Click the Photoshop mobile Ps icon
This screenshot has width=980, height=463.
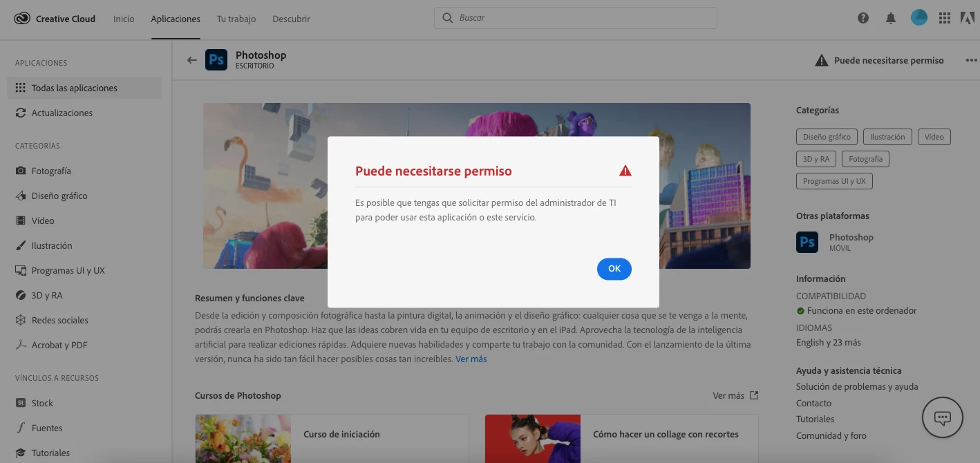807,243
